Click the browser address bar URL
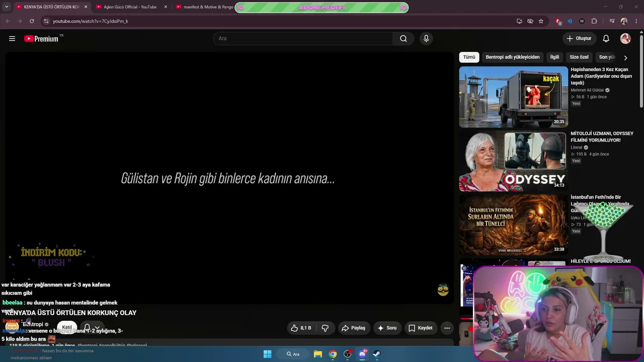The height and width of the screenshot is (362, 644). click(x=91, y=21)
